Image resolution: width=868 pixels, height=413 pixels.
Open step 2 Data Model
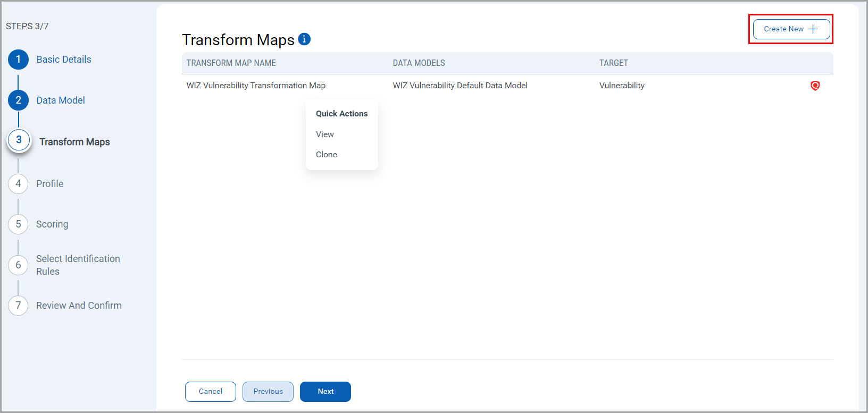pos(61,100)
